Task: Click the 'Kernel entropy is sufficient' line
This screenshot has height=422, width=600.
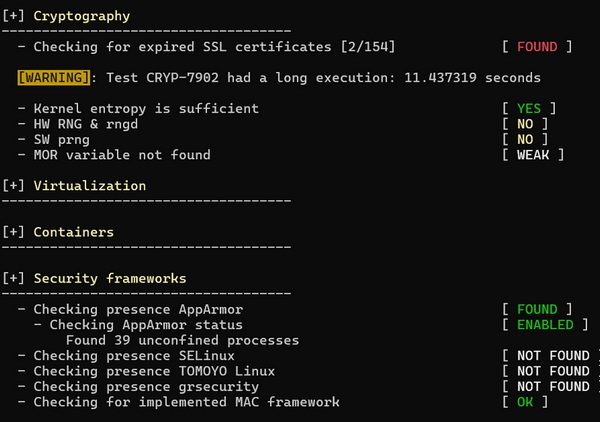Action: pyautogui.click(x=145, y=108)
